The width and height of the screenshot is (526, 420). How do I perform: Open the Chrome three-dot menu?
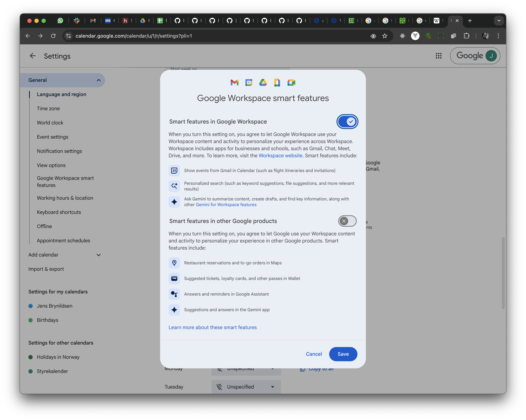click(x=498, y=36)
